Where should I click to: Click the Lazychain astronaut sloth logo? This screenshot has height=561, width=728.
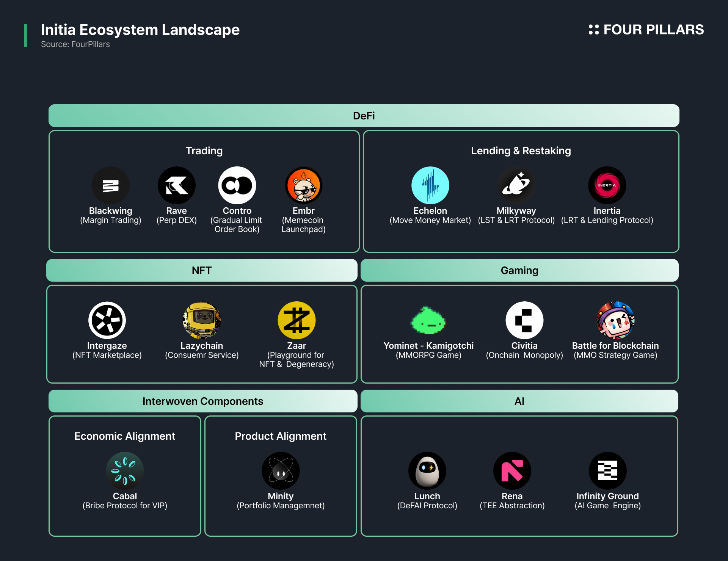tap(202, 320)
